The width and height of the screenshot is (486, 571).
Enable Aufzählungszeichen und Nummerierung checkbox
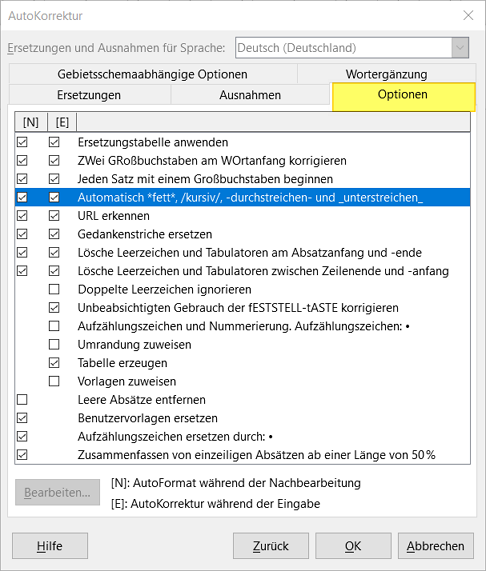point(54,326)
